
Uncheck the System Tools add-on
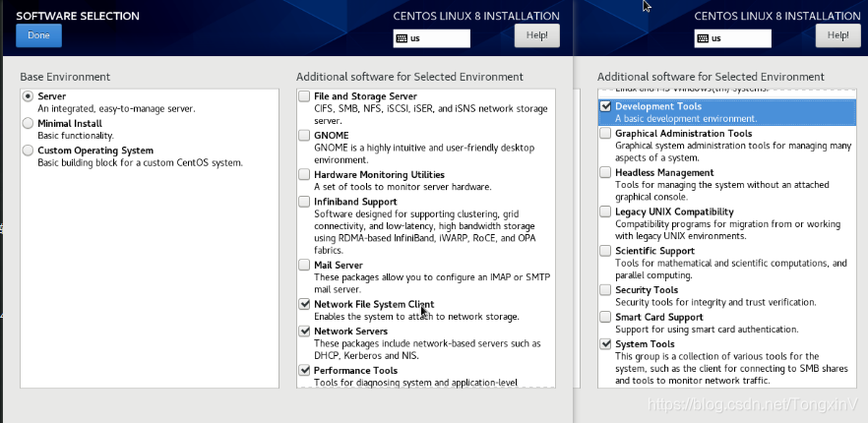click(x=605, y=344)
